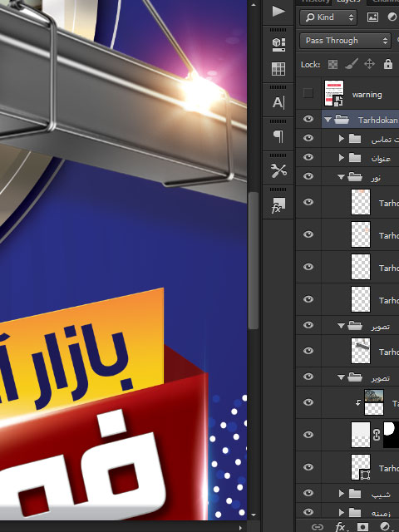Click the شیب group folder icon
The image size is (399, 532).
click(x=355, y=493)
